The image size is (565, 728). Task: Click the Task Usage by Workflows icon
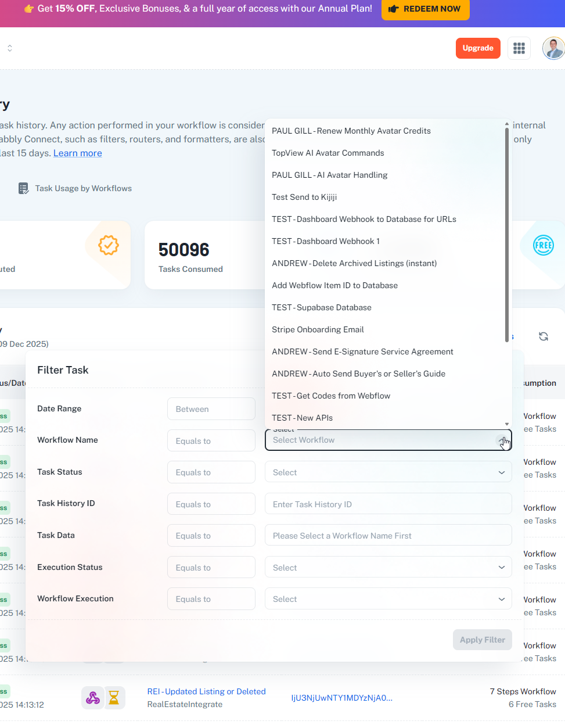point(23,188)
